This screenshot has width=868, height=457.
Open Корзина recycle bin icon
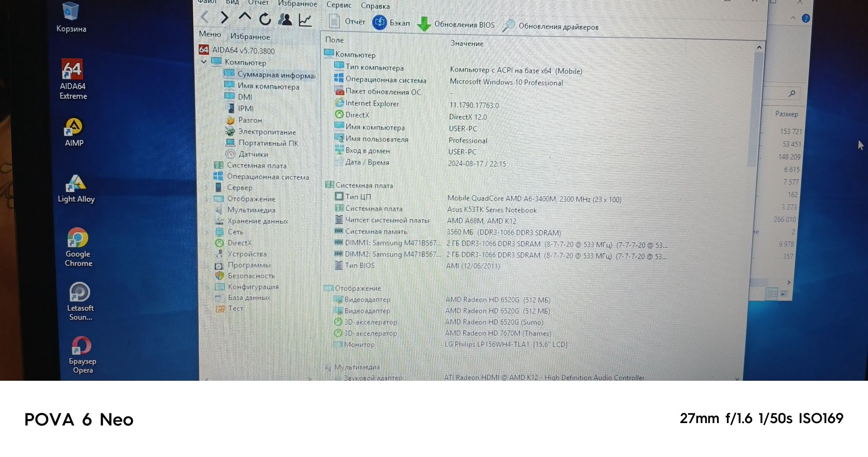pos(71,18)
